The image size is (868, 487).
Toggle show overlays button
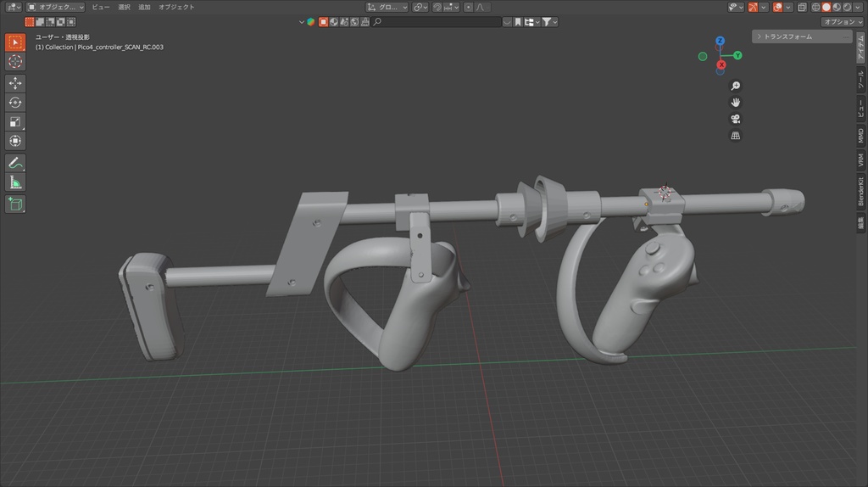click(x=778, y=7)
